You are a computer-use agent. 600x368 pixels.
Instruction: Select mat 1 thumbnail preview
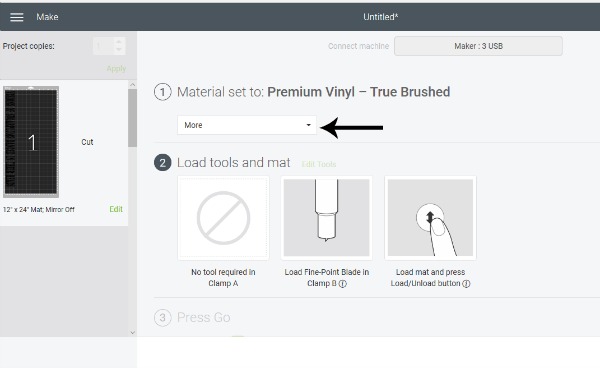[x=31, y=142]
